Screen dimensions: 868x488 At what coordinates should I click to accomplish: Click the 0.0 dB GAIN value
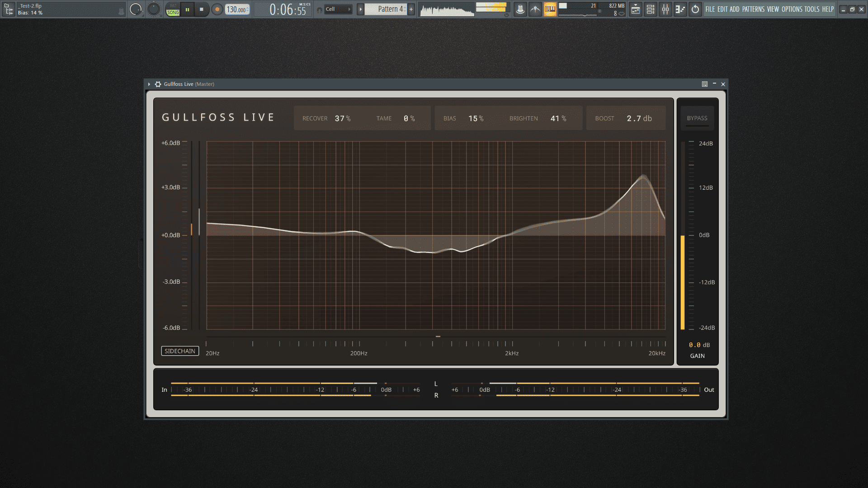pos(699,345)
